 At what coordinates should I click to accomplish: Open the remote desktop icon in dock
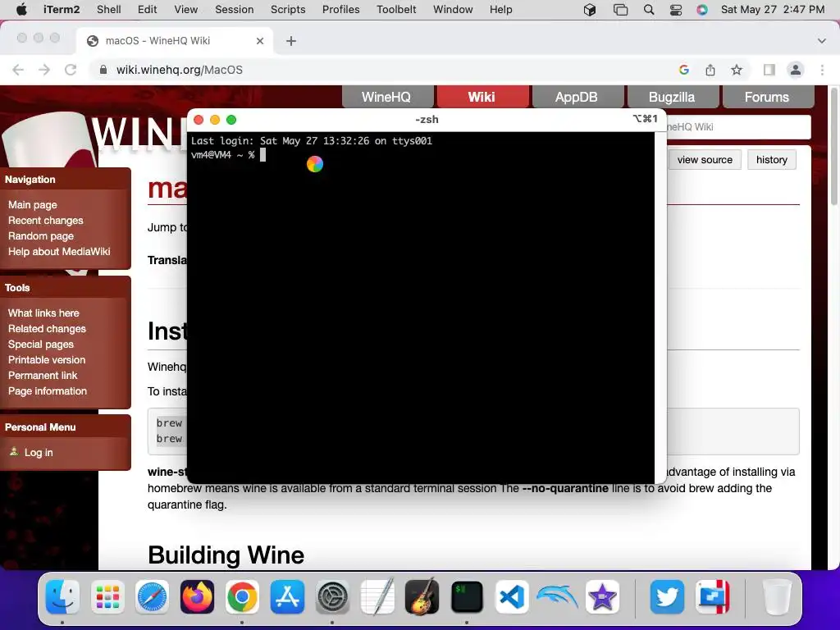pos(712,596)
